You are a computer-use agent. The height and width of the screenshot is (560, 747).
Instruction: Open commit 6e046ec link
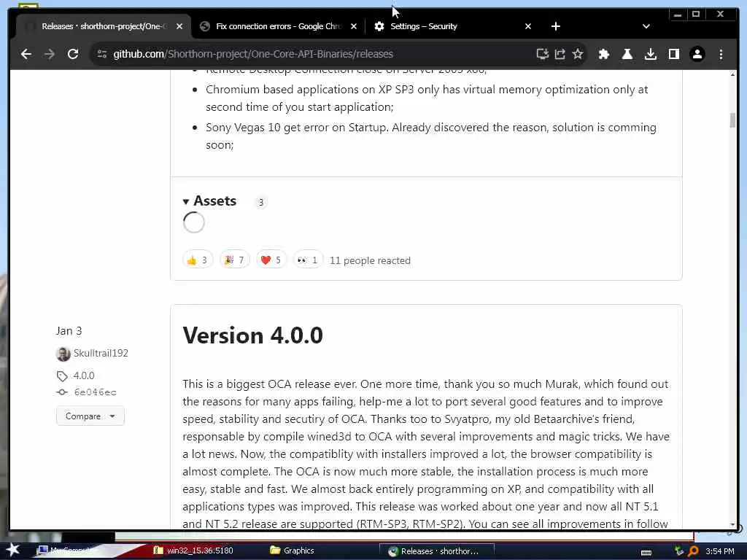pyautogui.click(x=96, y=392)
